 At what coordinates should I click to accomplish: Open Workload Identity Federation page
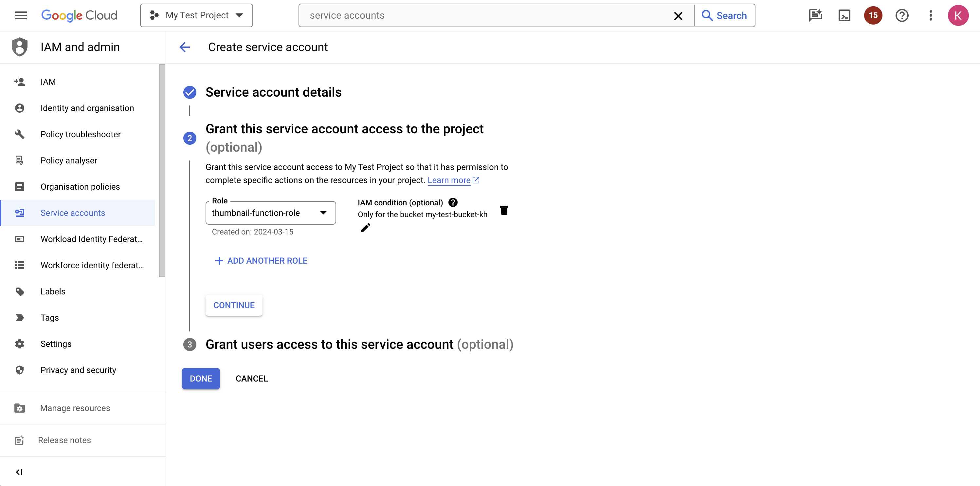91,239
